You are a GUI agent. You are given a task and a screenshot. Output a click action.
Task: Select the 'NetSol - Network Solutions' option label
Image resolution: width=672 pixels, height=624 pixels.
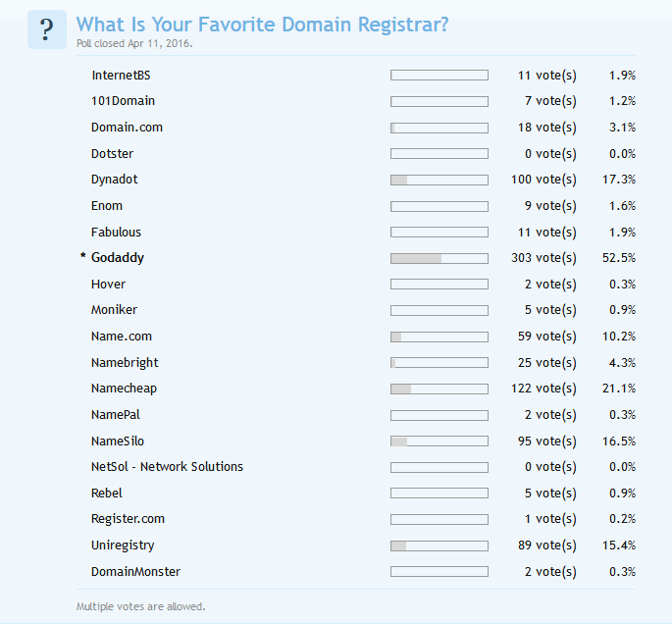pos(167,467)
